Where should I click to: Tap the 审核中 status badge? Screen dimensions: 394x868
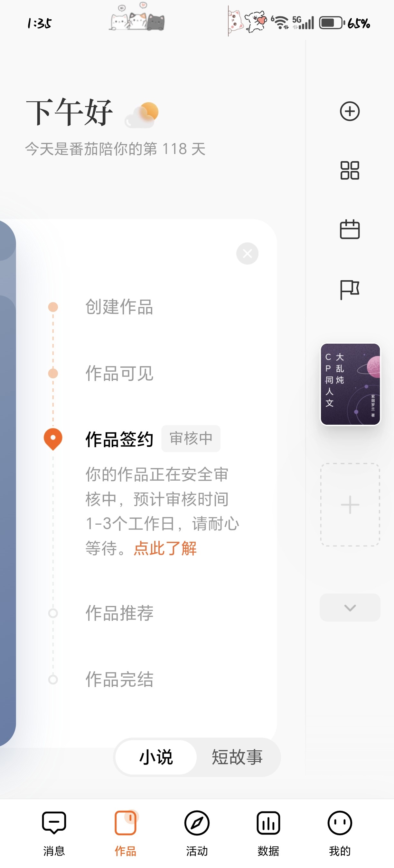click(191, 439)
